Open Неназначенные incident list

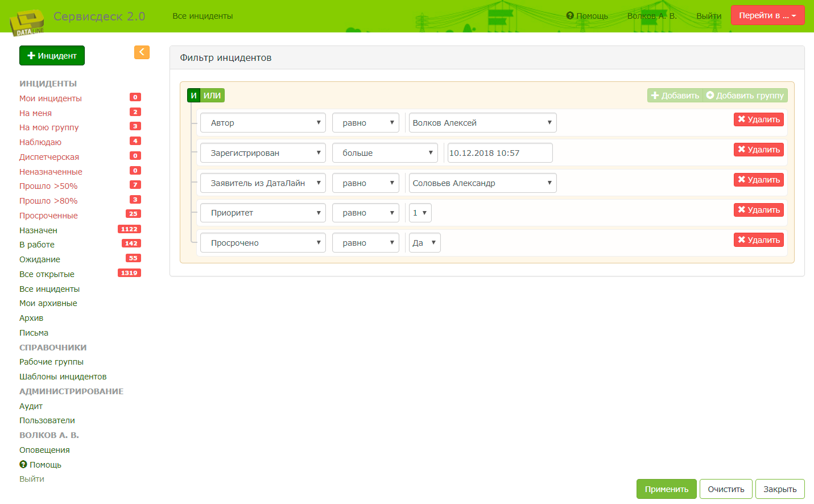[51, 172]
